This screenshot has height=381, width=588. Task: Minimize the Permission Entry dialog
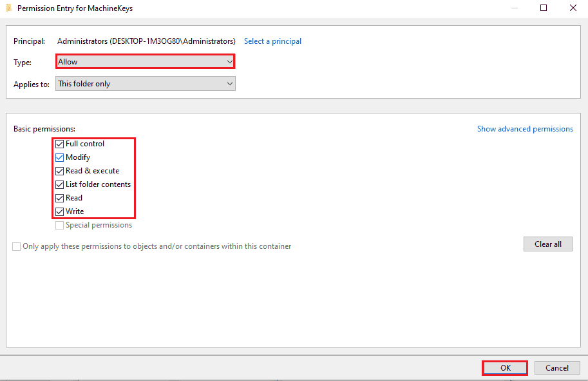[515, 8]
